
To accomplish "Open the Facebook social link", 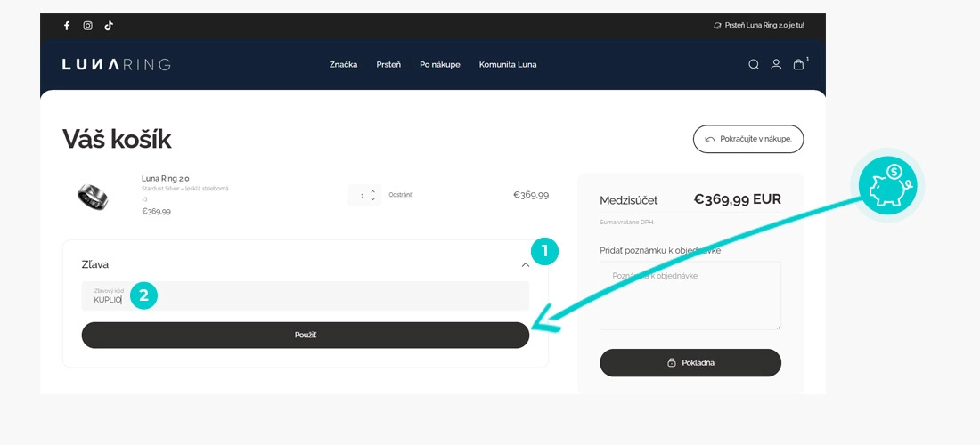I will click(67, 26).
